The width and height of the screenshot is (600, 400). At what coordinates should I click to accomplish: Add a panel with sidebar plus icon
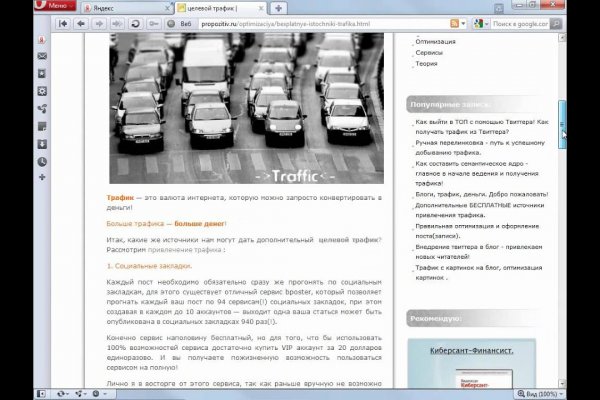click(42, 178)
